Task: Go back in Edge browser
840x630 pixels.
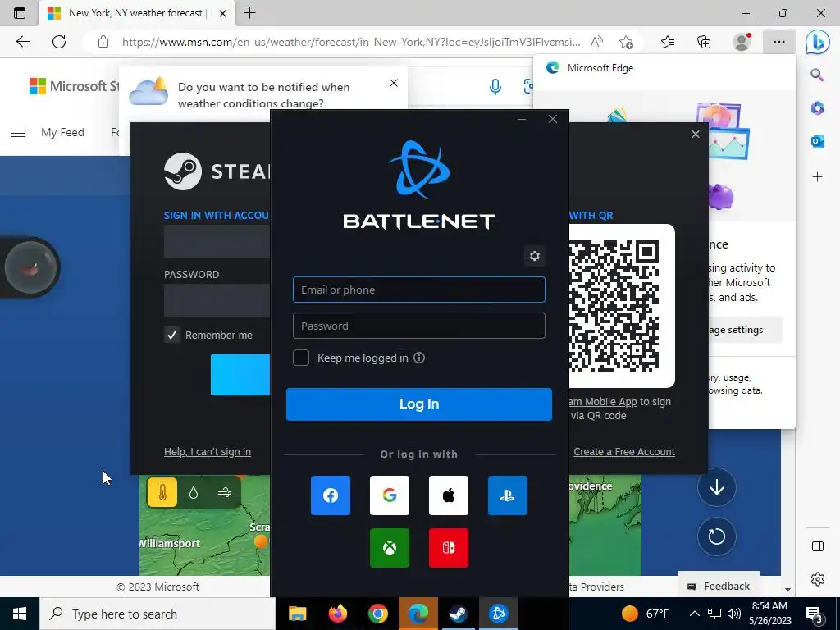Action: click(x=22, y=42)
